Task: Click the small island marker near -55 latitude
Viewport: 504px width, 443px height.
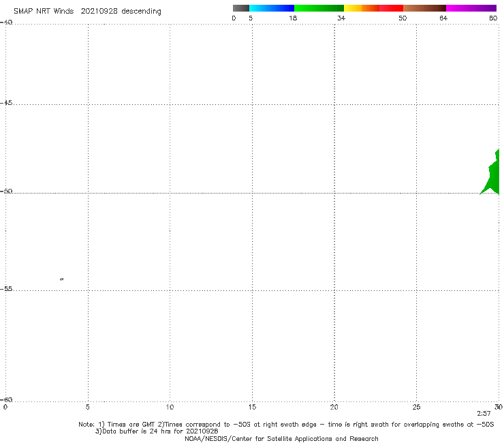Action: click(62, 279)
